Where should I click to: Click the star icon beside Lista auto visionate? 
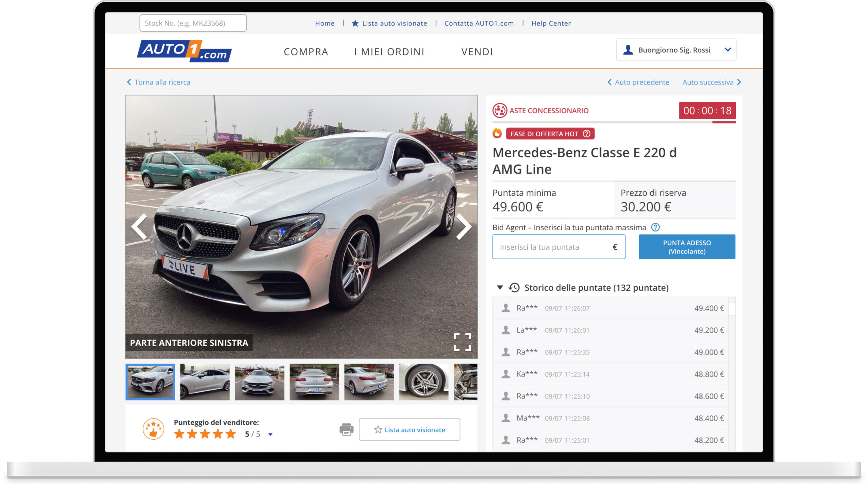click(x=355, y=23)
